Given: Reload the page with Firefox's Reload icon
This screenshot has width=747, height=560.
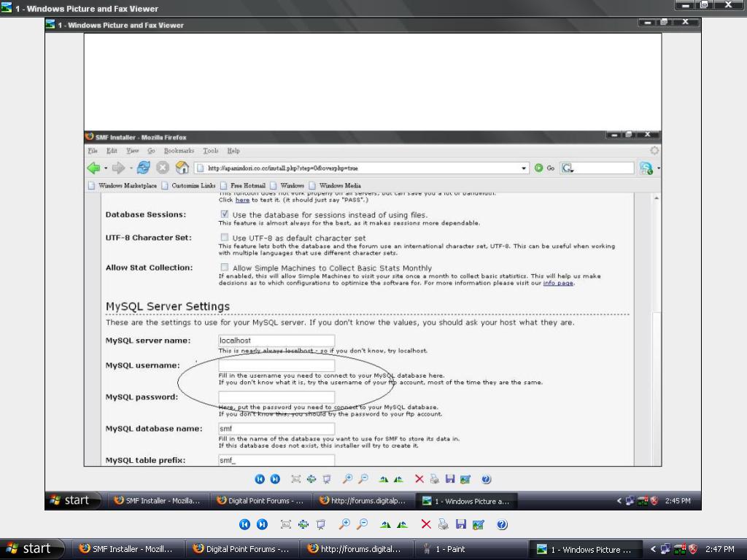Looking at the screenshot, I should pyautogui.click(x=144, y=168).
